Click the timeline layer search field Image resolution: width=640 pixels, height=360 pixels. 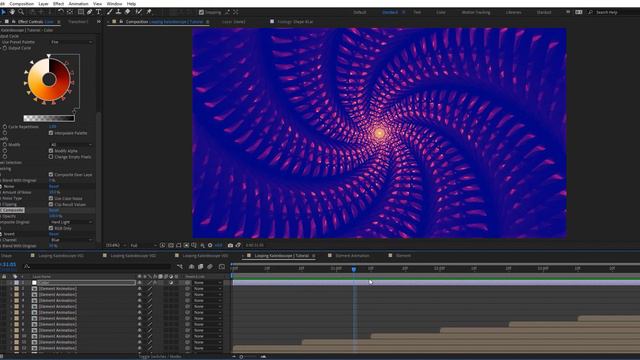(98, 267)
